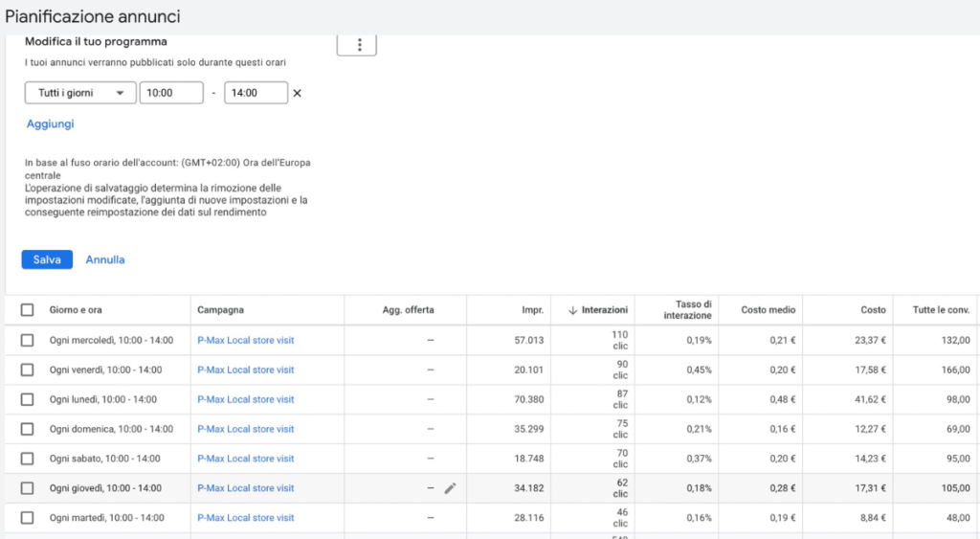
Task: Click interaction rate value 0,45%
Action: coord(699,370)
